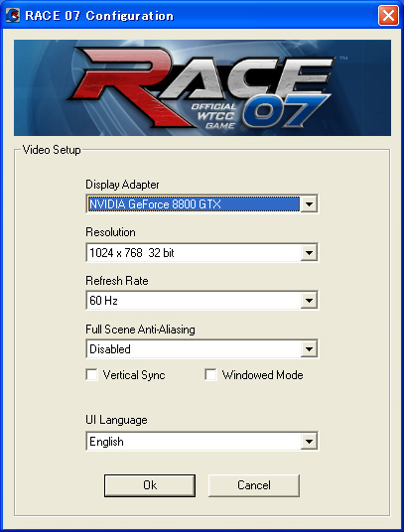This screenshot has height=532, width=404.
Task: Expand Full Scene Anti-Aliasing dropdown arrow
Action: coord(309,349)
